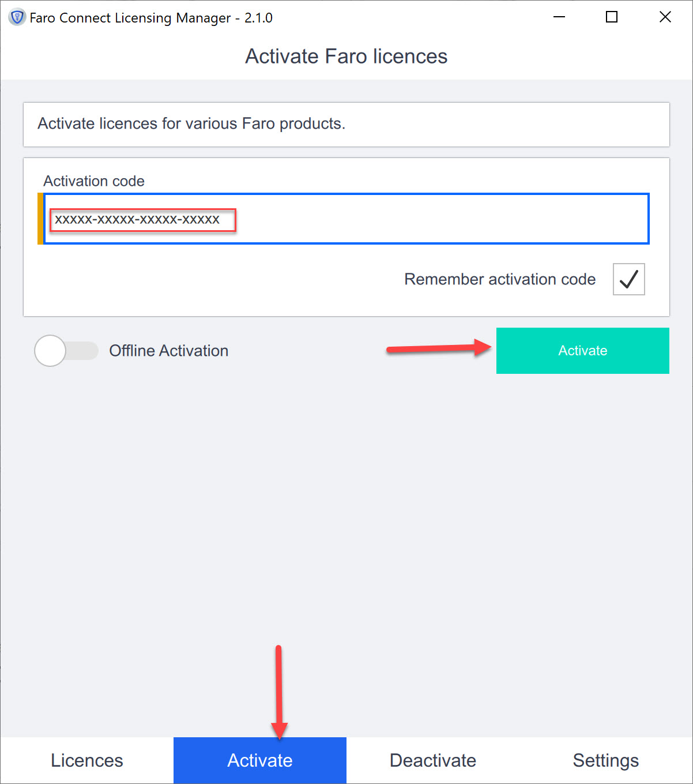Click the xxxxx-xxxxx activation code text
This screenshot has width=693, height=784.
pyautogui.click(x=137, y=219)
